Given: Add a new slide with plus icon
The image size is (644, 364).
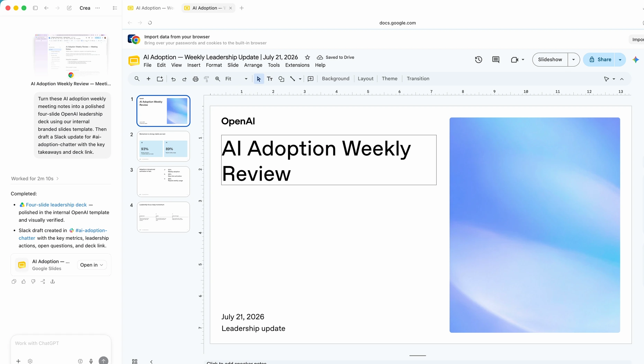Looking at the screenshot, I should click(x=149, y=79).
